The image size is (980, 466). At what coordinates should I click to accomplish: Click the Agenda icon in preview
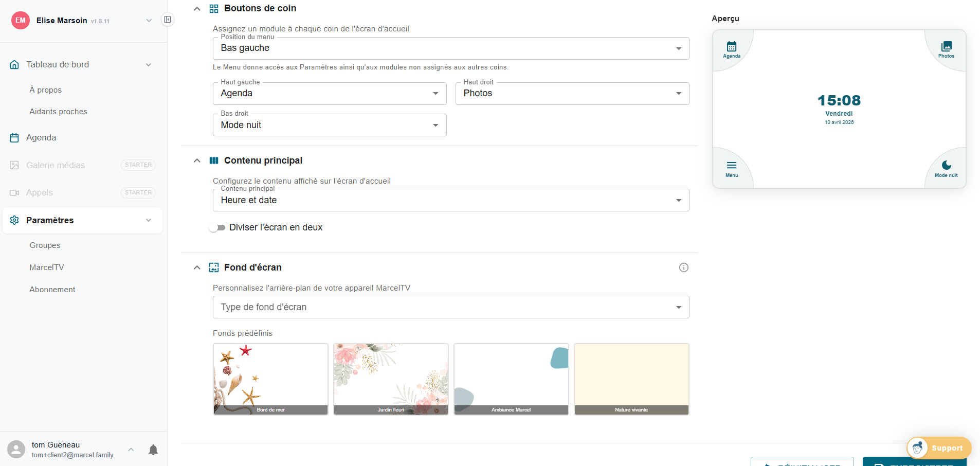[x=731, y=47]
